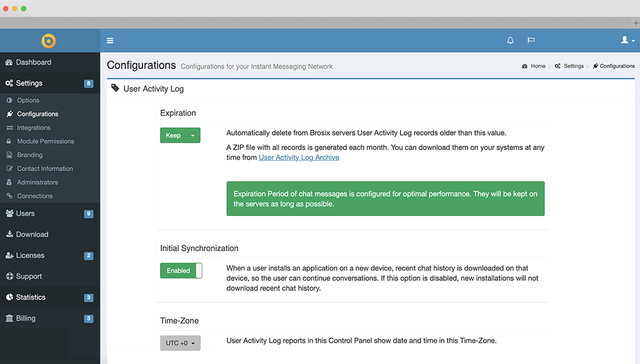Open Contact Information page

(x=45, y=168)
